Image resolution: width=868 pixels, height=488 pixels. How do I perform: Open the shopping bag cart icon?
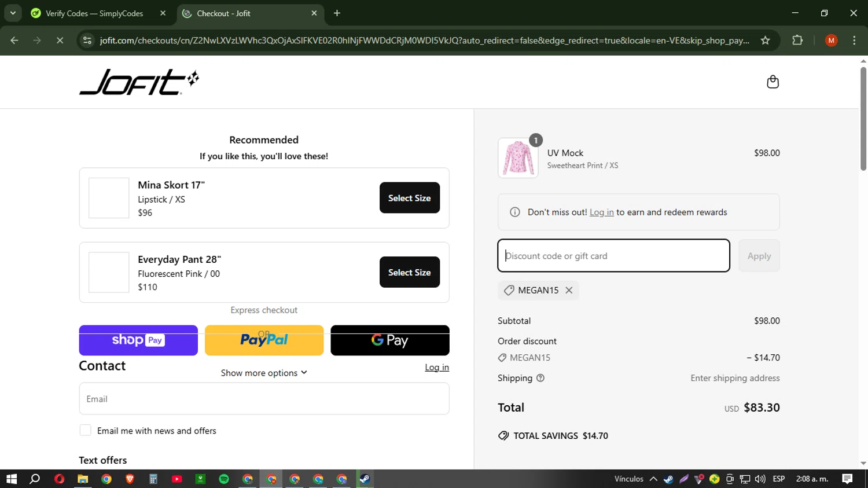pos(773,82)
